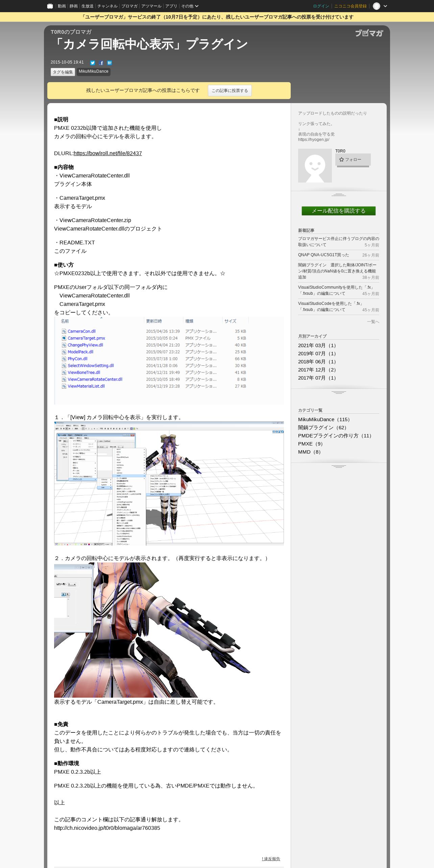Click the folder listing screenshot image
The width and height of the screenshot is (434, 868).
[169, 361]
